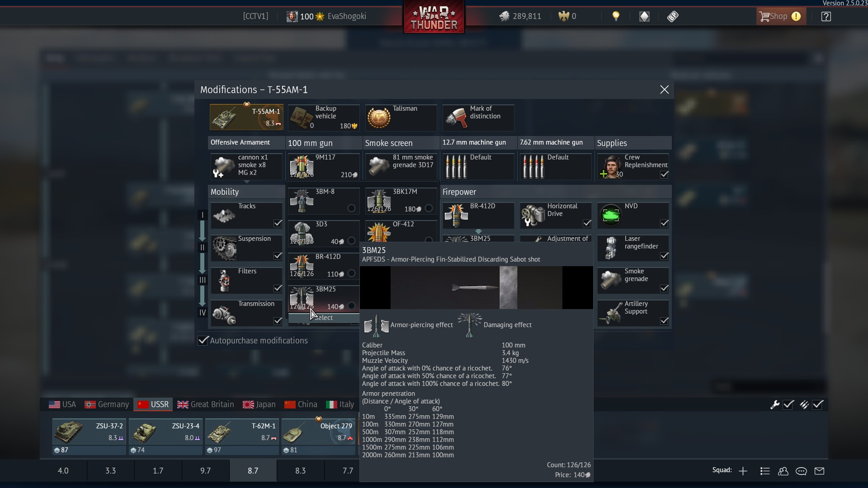Open the Golden Eagles balance icon
This screenshot has height=488, width=868.
tap(564, 16)
